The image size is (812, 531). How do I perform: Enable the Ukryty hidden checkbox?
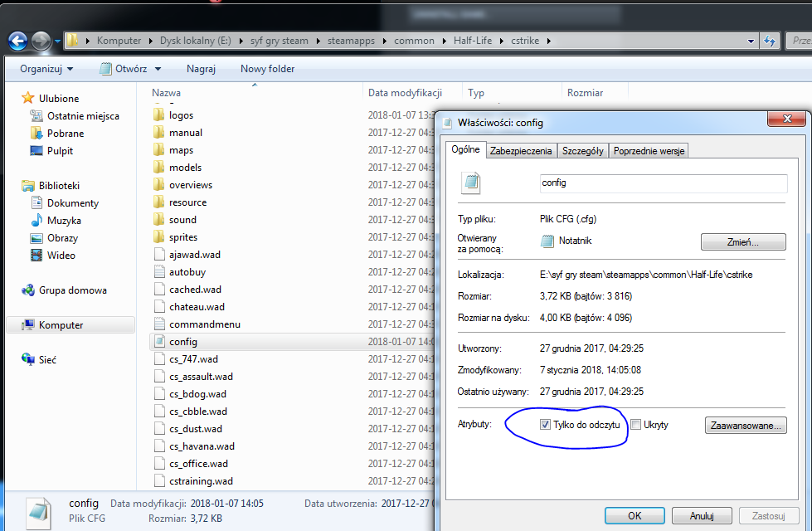click(636, 425)
